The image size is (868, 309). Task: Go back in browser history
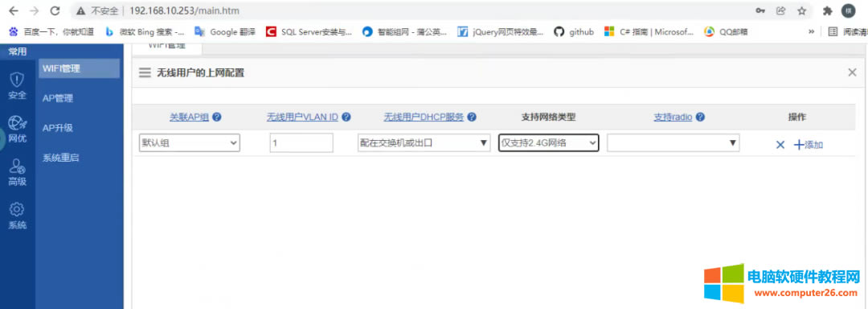(14, 10)
